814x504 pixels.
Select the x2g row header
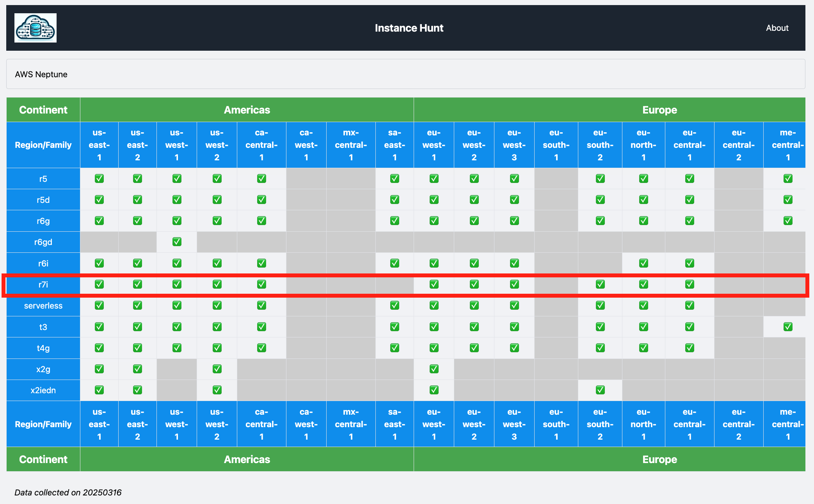pos(43,369)
